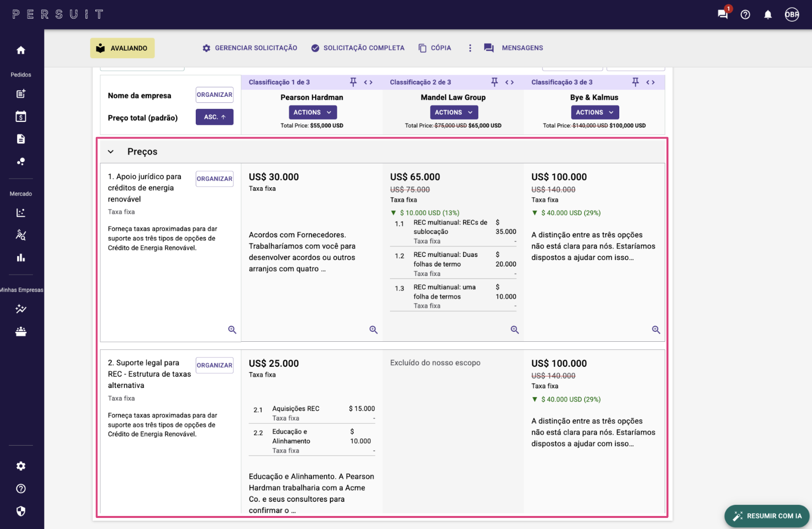Click ORGANIZAR next to Nome da empresa
The image size is (812, 529).
click(214, 95)
